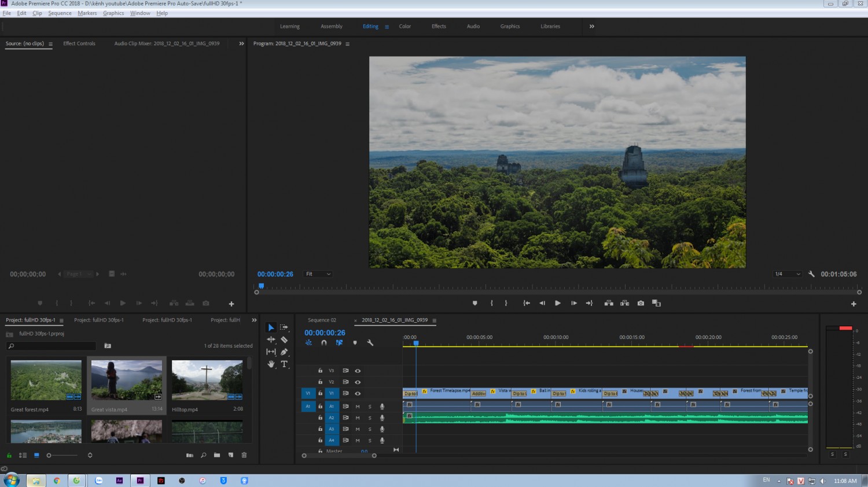Image resolution: width=868 pixels, height=487 pixels.
Task: Select the Slip tool
Action: click(271, 352)
